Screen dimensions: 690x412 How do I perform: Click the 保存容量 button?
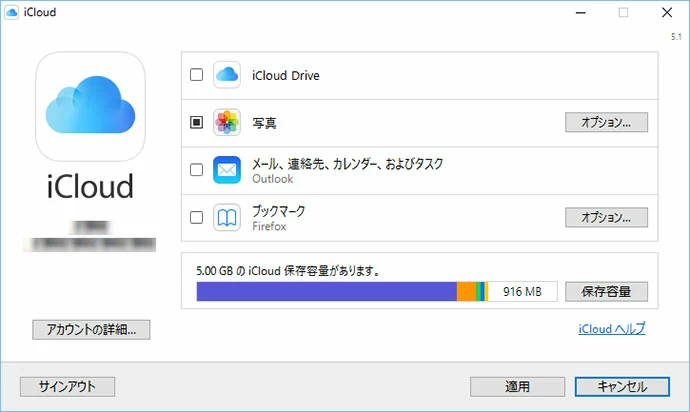[606, 292]
